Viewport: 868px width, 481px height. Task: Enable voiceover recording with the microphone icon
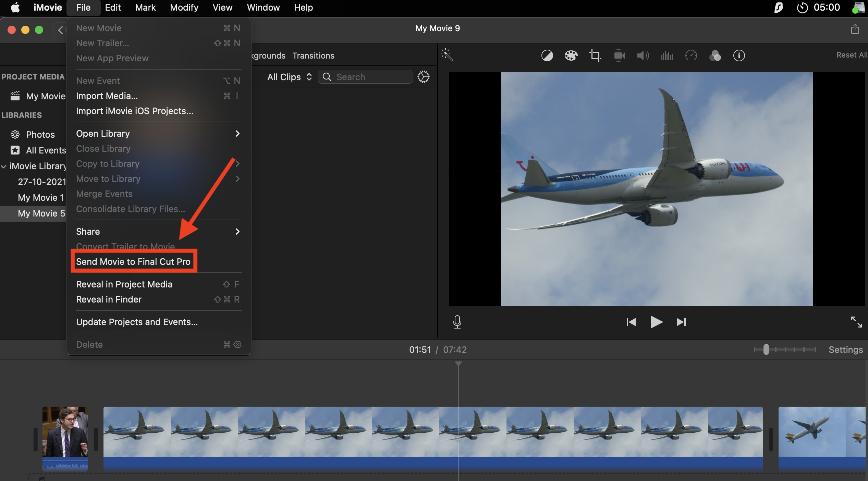[457, 322]
